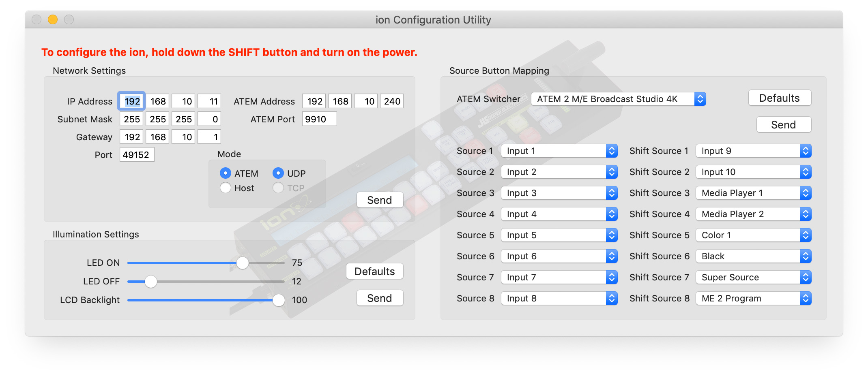868x376 pixels.
Task: Click the LCD Backlight slider handle
Action: (278, 300)
